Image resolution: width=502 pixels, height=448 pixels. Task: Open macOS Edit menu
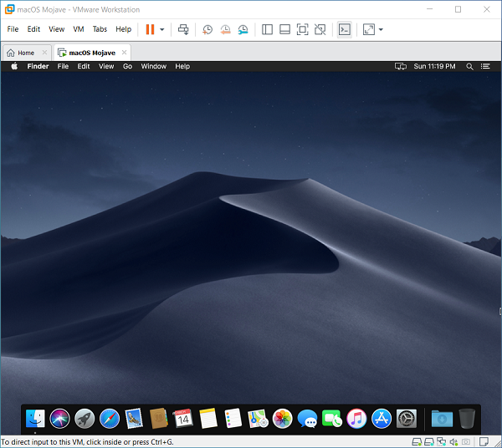[x=84, y=66]
